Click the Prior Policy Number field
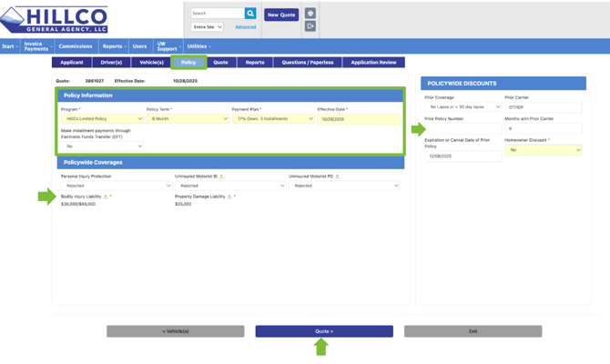This screenshot has width=610, height=364. (x=463, y=129)
